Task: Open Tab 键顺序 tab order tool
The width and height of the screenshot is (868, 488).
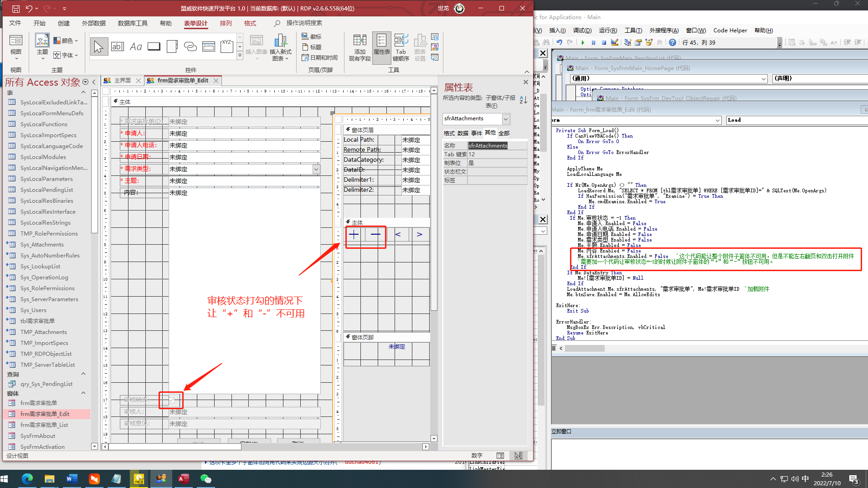Action: (401, 47)
